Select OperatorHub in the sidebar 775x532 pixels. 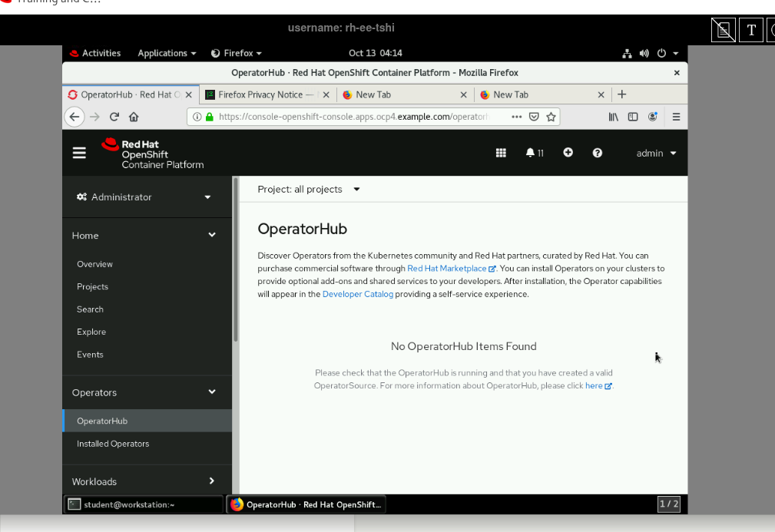click(147, 421)
